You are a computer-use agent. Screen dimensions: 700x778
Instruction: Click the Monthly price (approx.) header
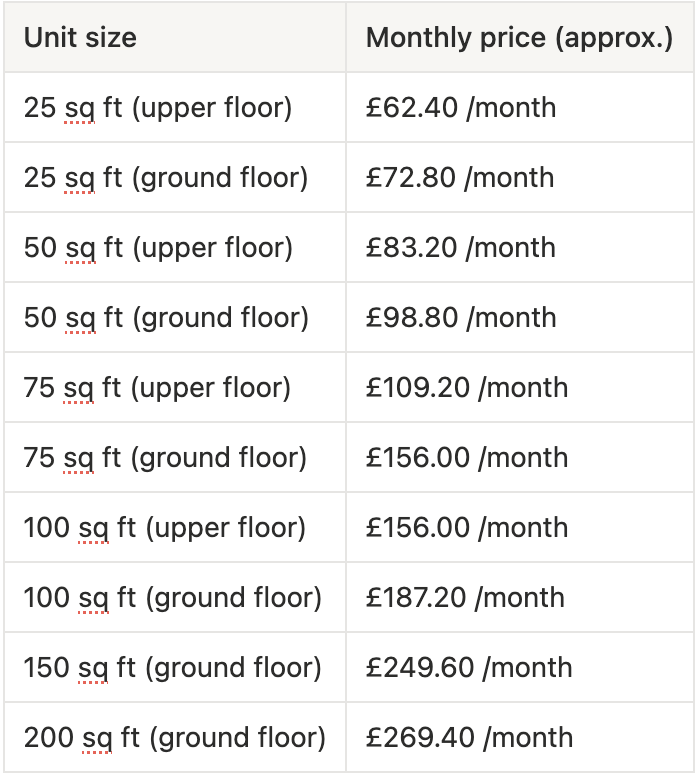(520, 37)
